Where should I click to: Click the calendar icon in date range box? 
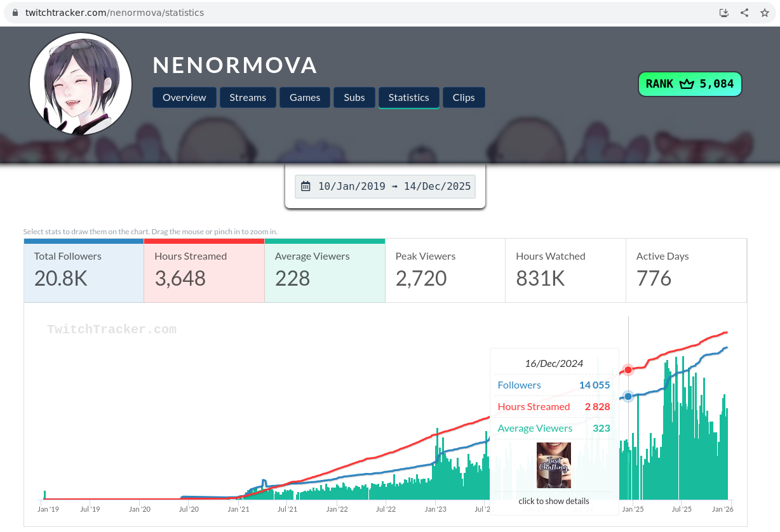[306, 186]
